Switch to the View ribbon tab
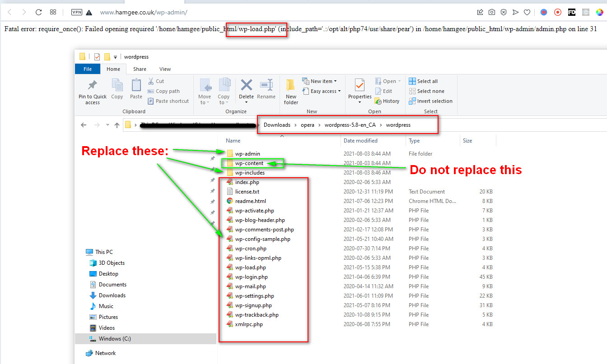The image size is (607, 364). (165, 69)
